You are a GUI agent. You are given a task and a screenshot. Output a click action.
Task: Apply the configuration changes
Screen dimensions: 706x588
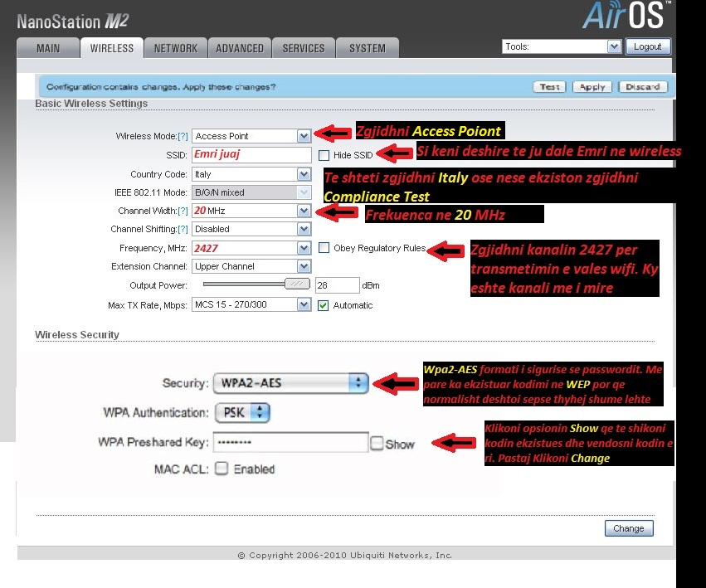[592, 87]
